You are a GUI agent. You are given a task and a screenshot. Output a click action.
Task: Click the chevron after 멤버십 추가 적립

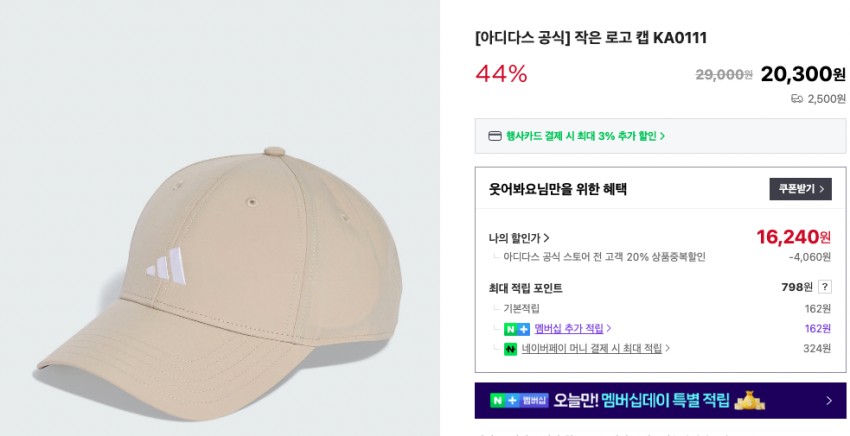click(x=609, y=329)
